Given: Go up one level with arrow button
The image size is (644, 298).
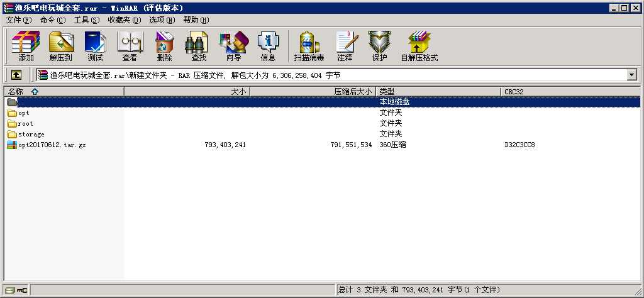Looking at the screenshot, I should pyautogui.click(x=16, y=75).
